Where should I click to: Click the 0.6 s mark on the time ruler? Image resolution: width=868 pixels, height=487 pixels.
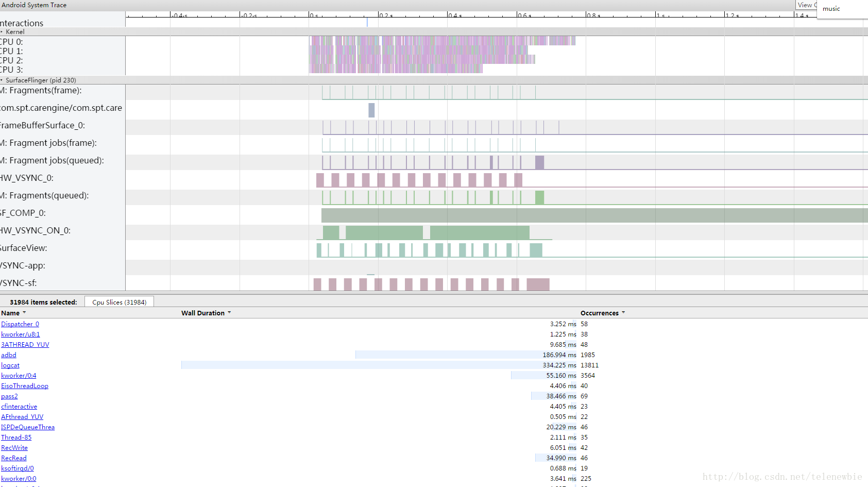click(524, 15)
